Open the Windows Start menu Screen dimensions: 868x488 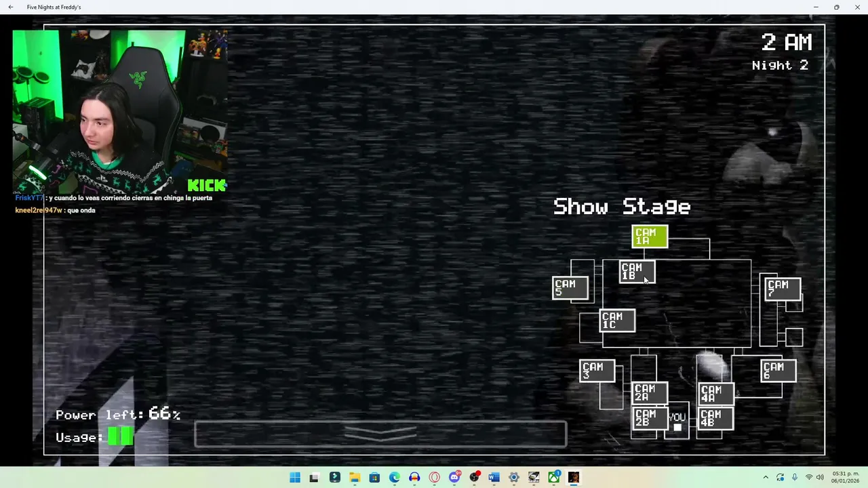[x=295, y=478]
